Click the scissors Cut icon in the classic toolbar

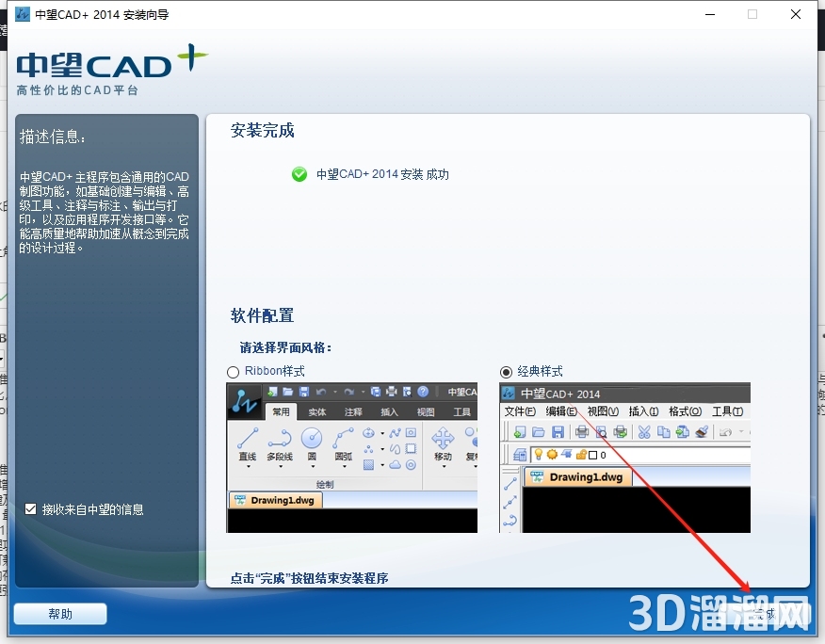tap(644, 432)
